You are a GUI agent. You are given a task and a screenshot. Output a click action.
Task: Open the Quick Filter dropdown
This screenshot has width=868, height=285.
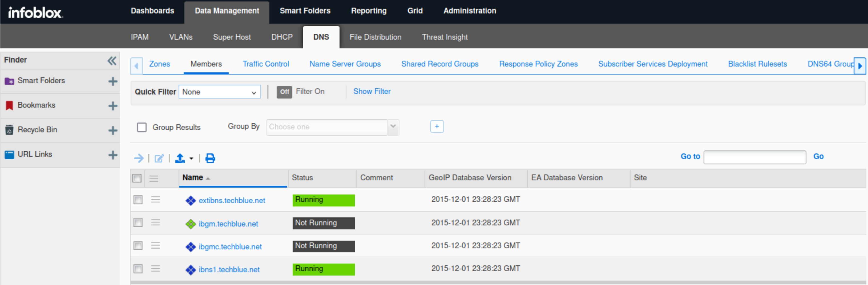[219, 92]
